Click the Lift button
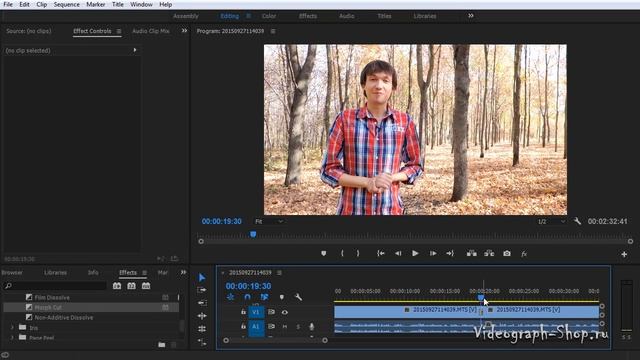640x360 pixels. pos(471,253)
